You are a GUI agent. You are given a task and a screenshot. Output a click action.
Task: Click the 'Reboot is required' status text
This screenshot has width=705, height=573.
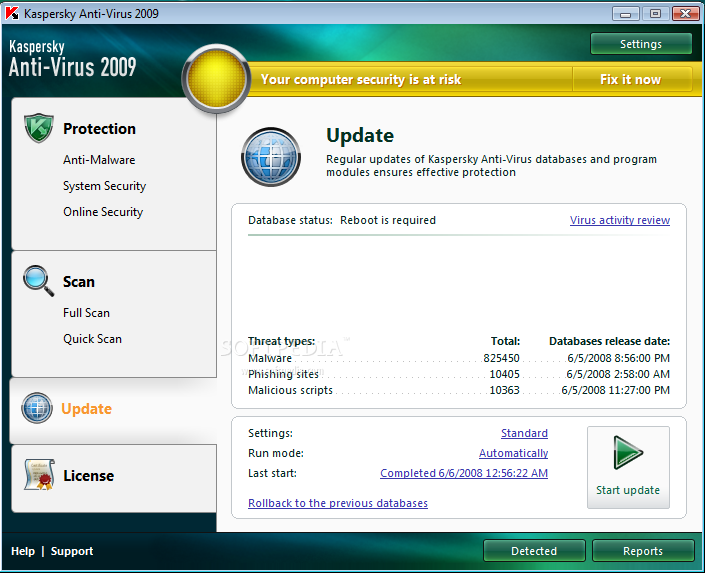click(388, 220)
